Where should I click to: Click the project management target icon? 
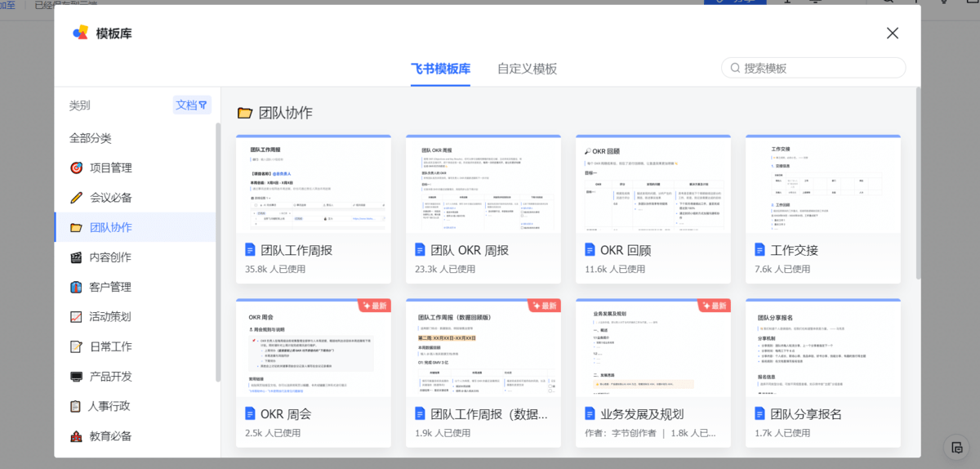pyautogui.click(x=77, y=168)
